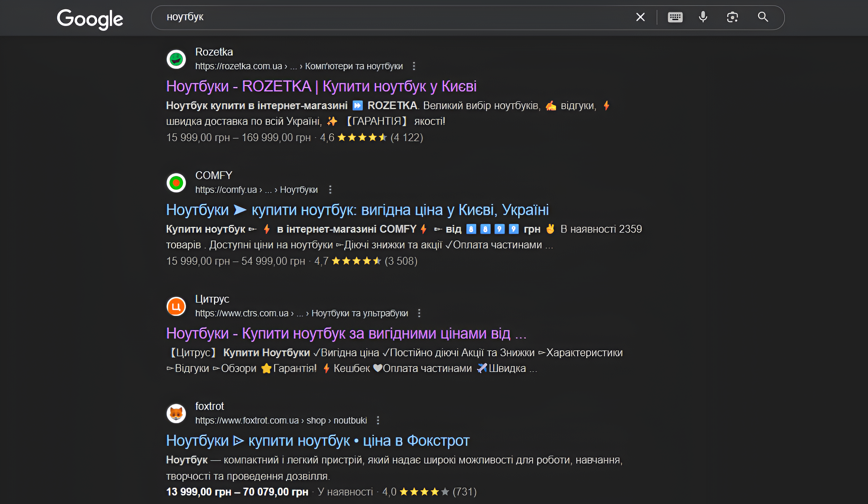
Task: Open the Rozetka result options menu
Action: point(414,66)
